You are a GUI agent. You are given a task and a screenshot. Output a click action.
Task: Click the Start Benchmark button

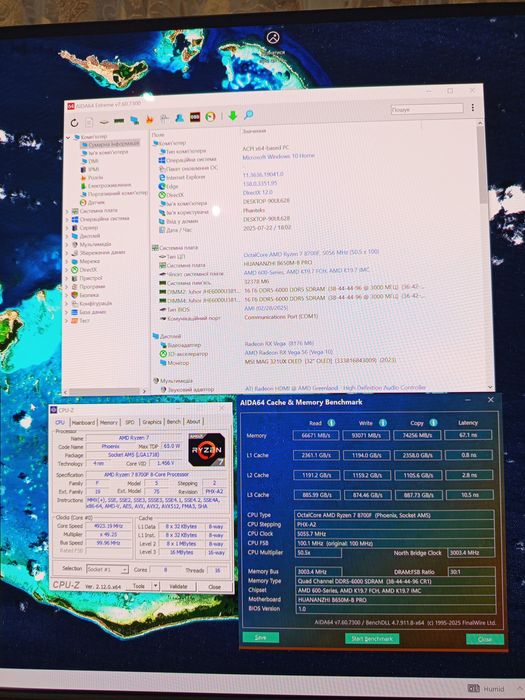(x=372, y=639)
